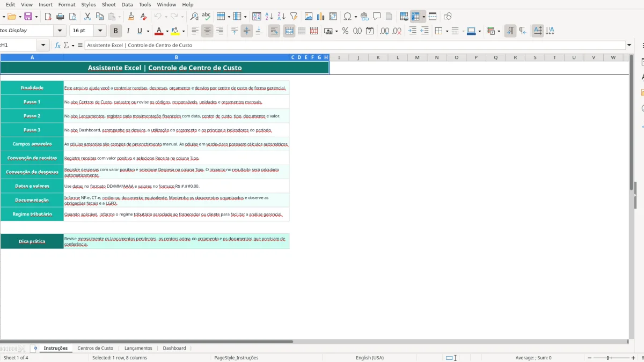Screen dimensions: 644x362
Task: Switch to Dashboard sheet tab
Action: click(174, 348)
